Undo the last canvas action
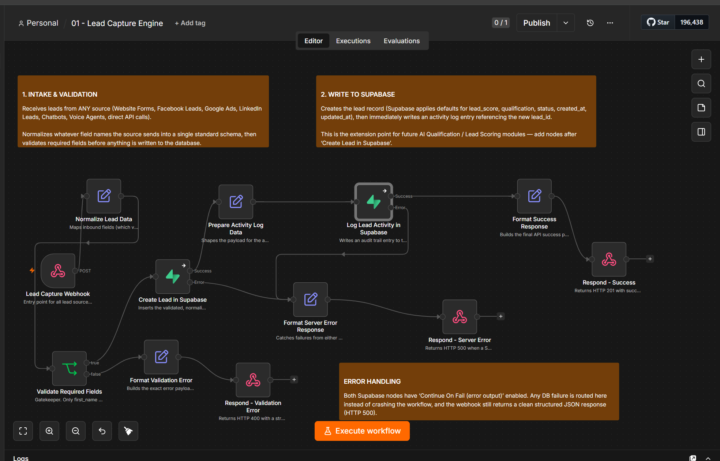The width and height of the screenshot is (720, 461). [x=102, y=431]
